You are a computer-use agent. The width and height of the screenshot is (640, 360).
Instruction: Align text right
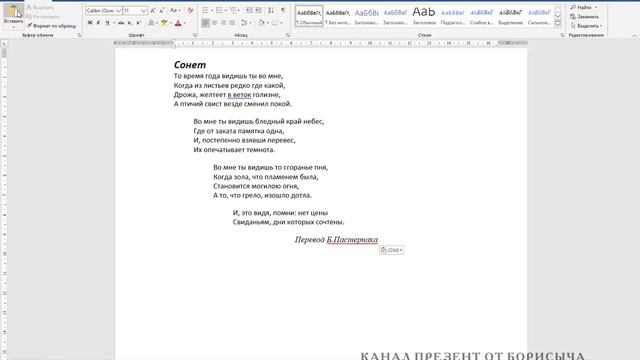(x=223, y=23)
